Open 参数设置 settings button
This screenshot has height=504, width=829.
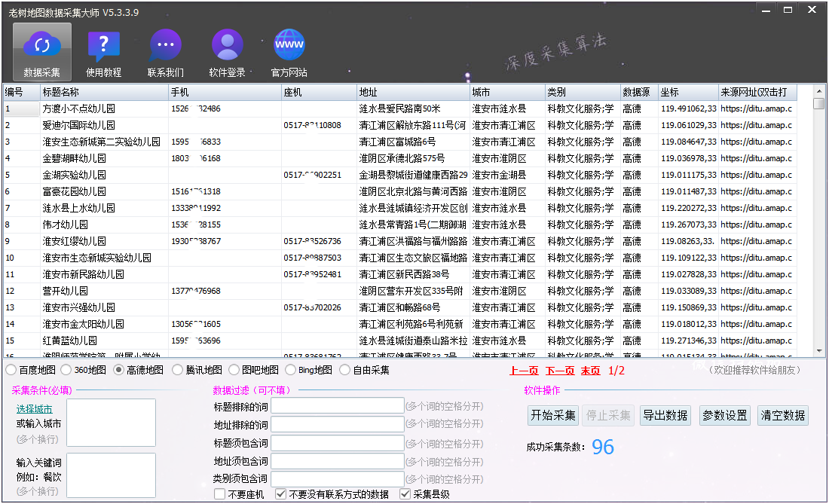point(724,415)
